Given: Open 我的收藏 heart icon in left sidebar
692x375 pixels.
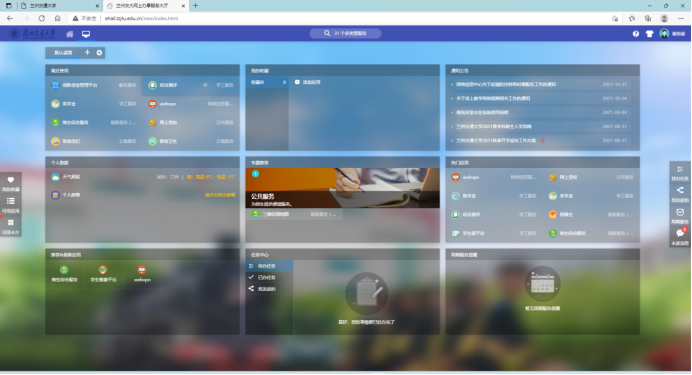Looking at the screenshot, I should click(x=11, y=183).
